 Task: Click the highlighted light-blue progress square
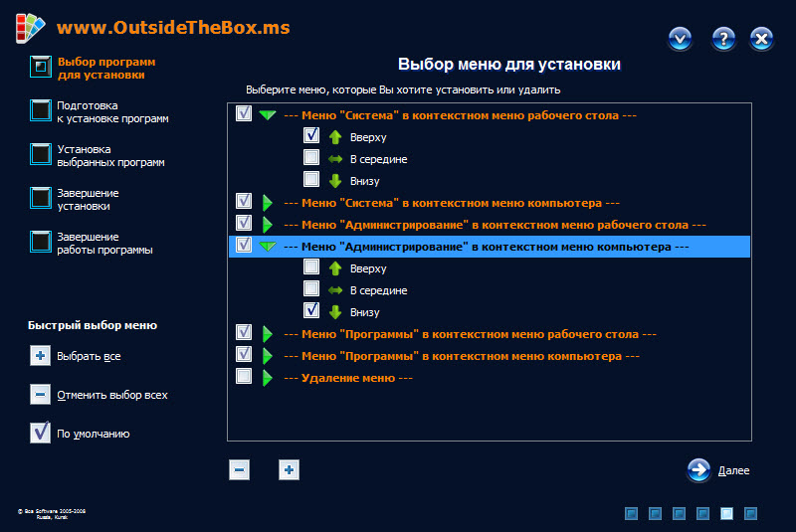[726, 513]
